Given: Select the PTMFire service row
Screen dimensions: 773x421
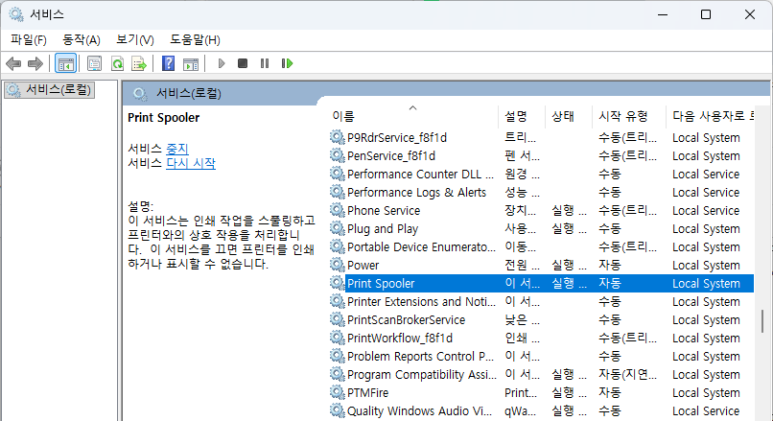Looking at the screenshot, I should click(541, 393).
